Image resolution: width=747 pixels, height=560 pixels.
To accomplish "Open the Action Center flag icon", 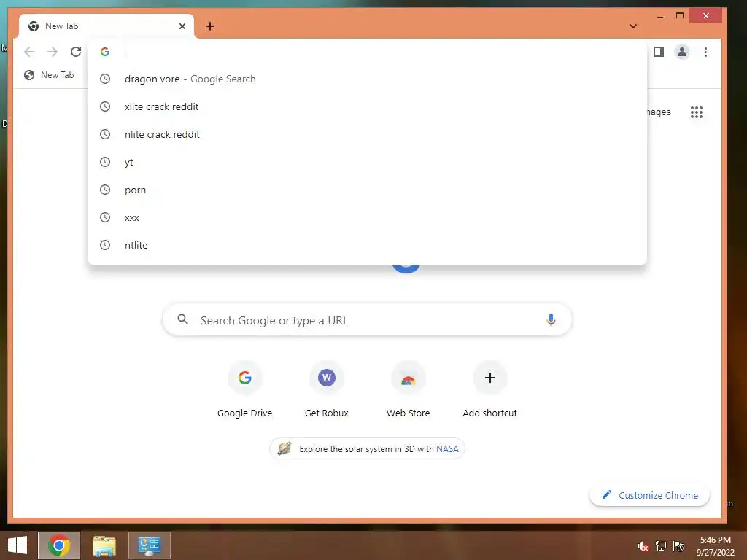I will coord(679,546).
